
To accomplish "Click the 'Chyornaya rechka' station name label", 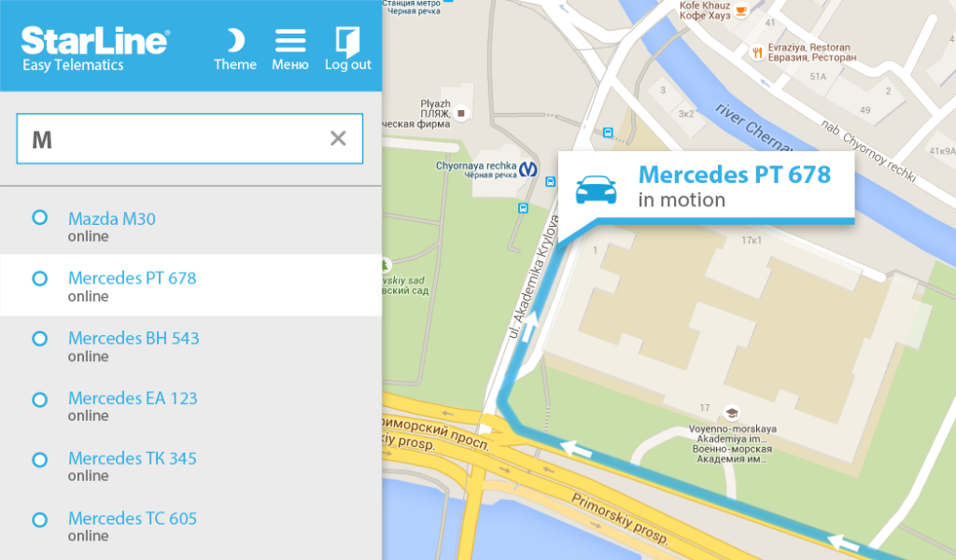I will (475, 166).
